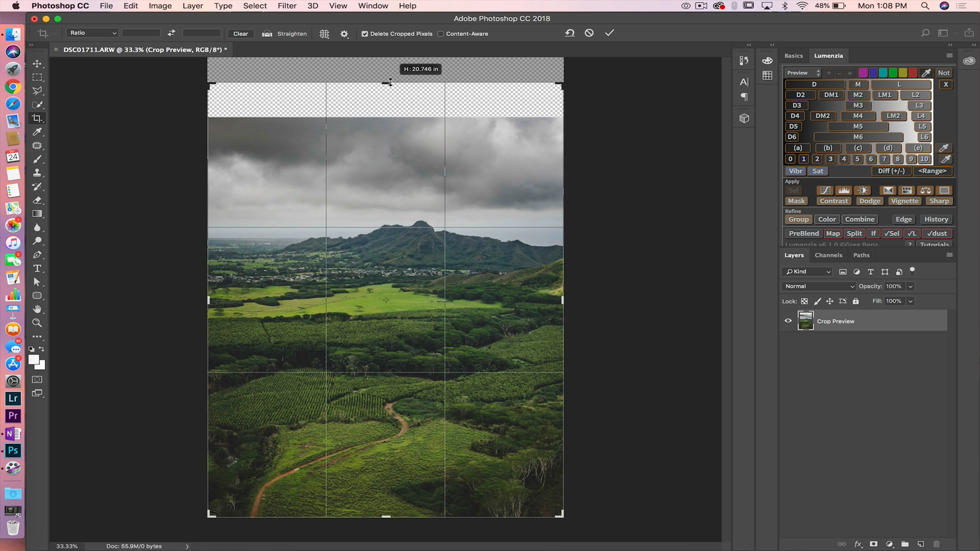Hide the Crop Preview layer
This screenshot has width=980, height=551.
(x=788, y=321)
